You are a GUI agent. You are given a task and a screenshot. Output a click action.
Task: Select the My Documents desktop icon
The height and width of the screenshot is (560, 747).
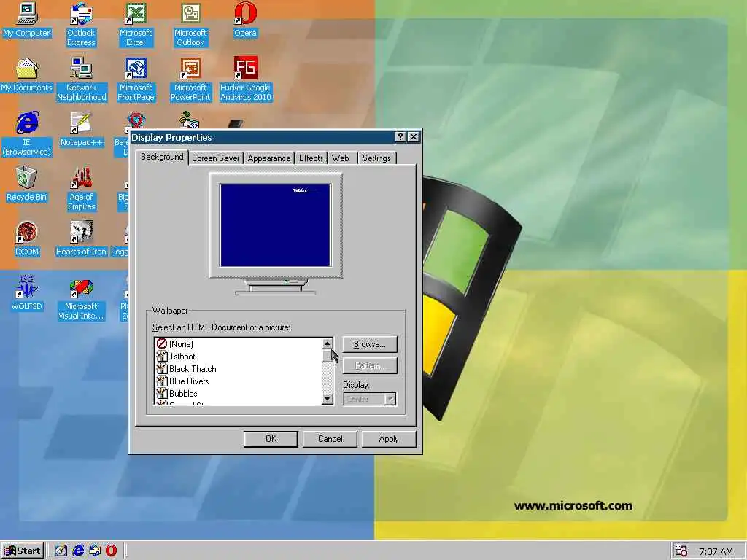coord(26,75)
